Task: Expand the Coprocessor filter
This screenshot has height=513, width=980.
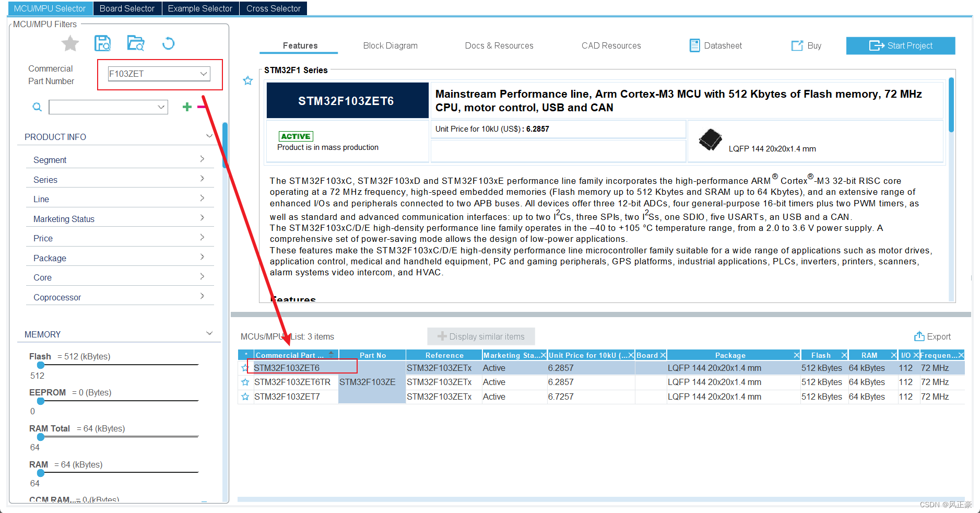Action: coord(202,296)
